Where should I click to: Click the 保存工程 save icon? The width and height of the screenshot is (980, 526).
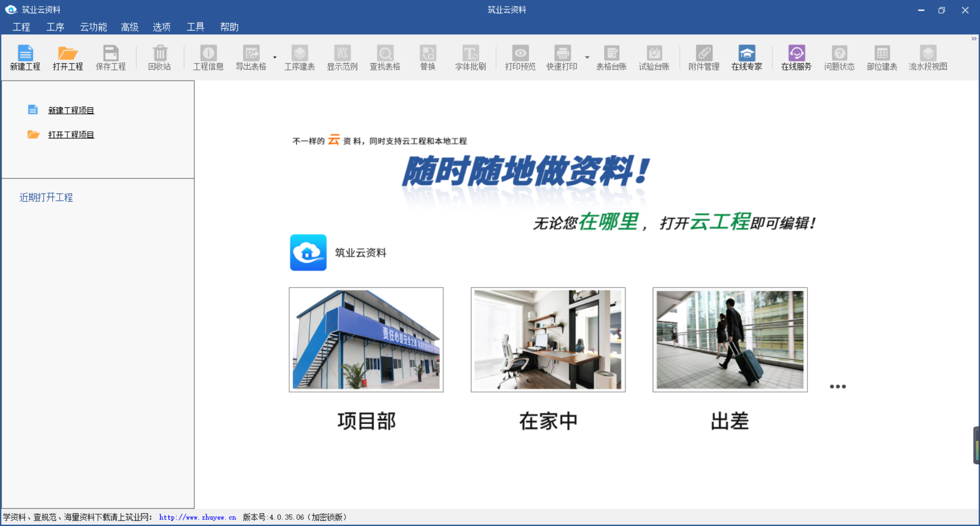coord(111,57)
